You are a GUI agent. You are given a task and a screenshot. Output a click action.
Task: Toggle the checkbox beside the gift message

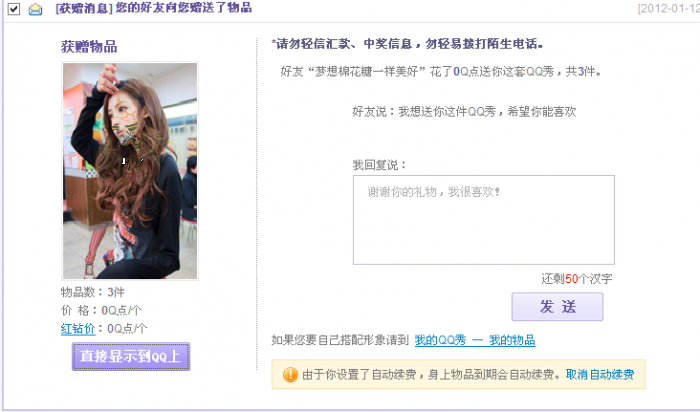(14, 8)
